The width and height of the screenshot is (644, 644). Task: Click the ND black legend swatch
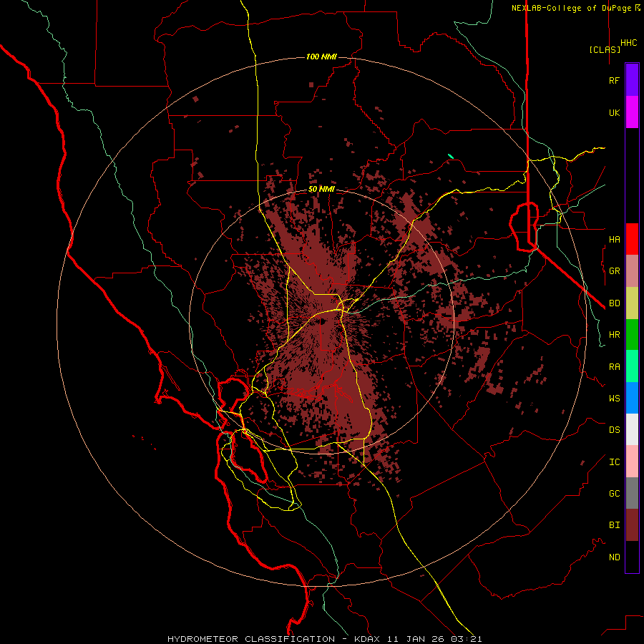coord(632,557)
